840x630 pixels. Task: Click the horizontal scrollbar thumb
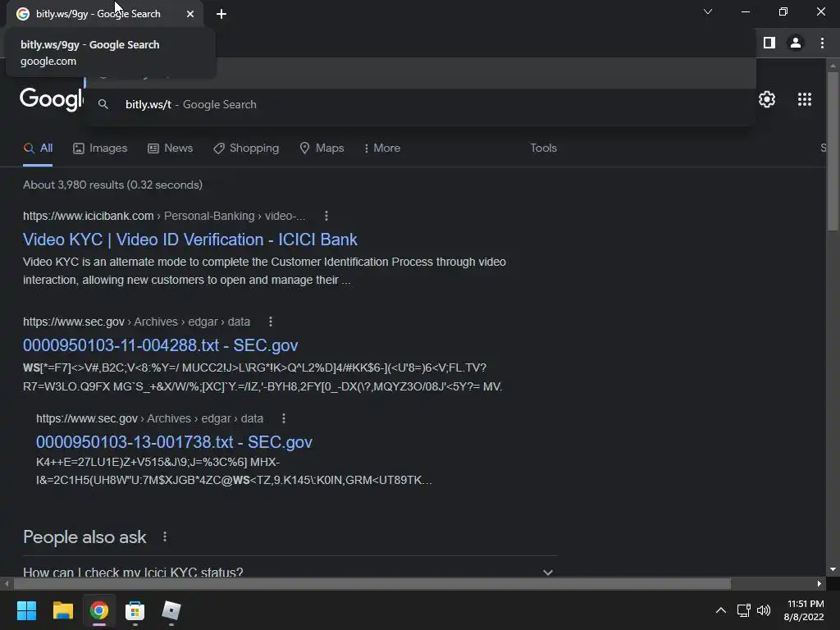[x=372, y=583]
